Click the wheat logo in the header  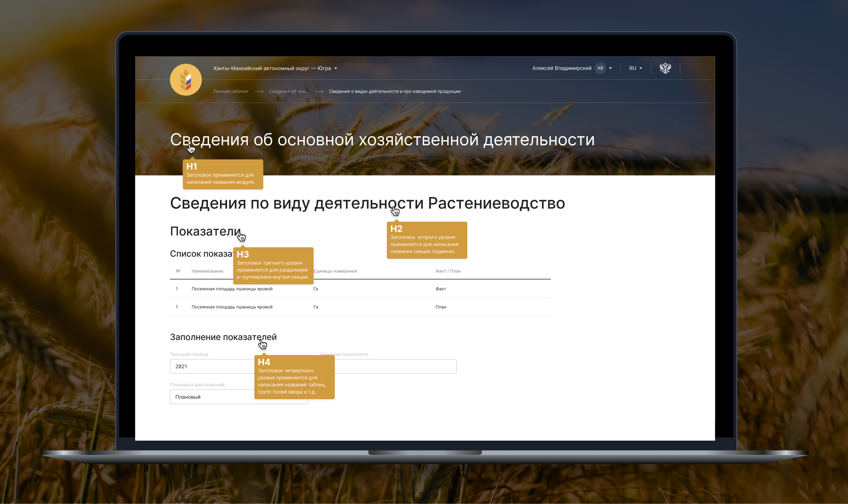pos(186,80)
